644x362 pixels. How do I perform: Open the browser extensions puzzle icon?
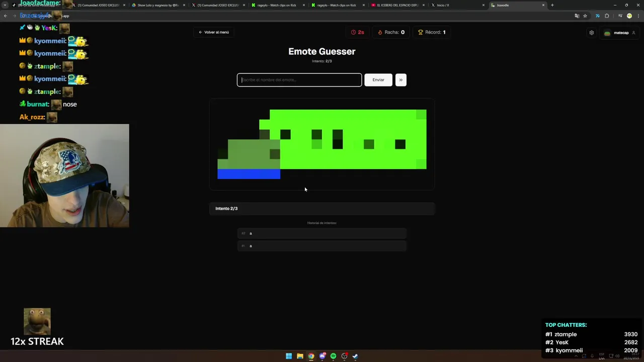[x=607, y=16]
